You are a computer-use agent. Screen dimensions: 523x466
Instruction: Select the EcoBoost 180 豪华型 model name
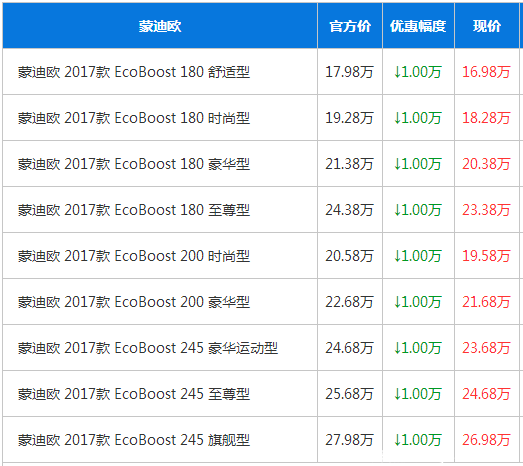pyautogui.click(x=134, y=164)
